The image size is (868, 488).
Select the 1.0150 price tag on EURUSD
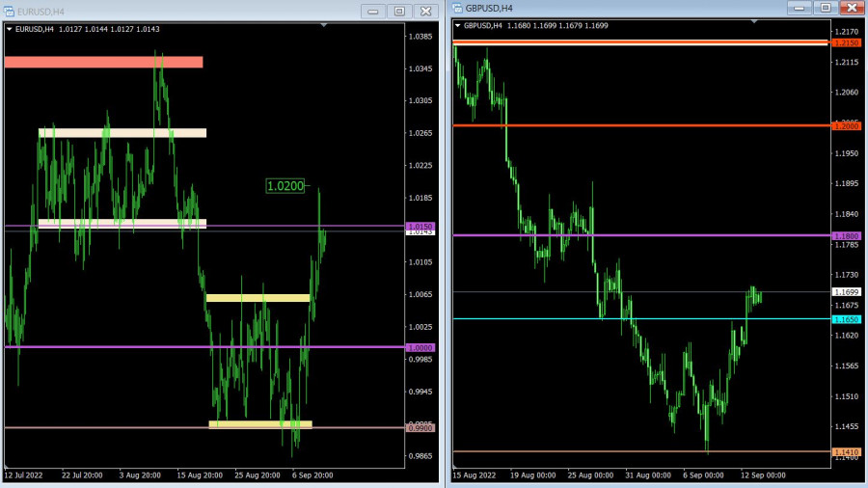421,226
